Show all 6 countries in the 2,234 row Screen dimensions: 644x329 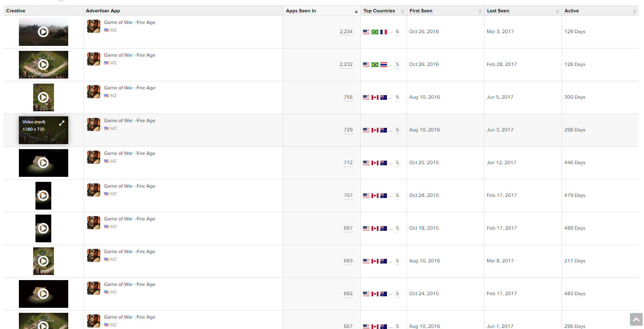[397, 32]
